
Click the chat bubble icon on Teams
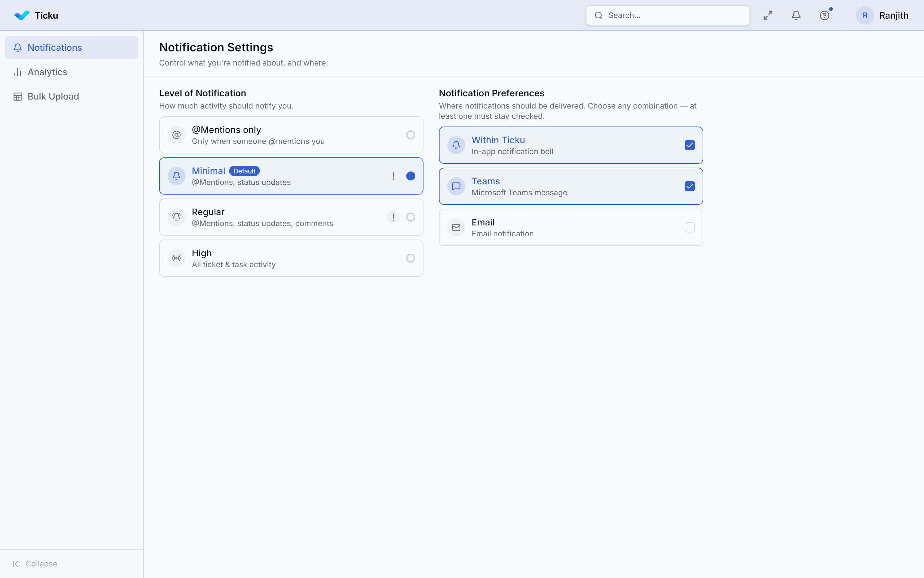click(x=456, y=186)
